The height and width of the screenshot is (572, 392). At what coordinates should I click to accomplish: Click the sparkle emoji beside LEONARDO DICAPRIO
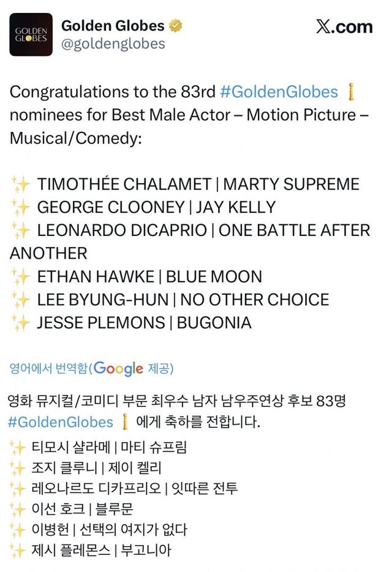click(x=20, y=231)
